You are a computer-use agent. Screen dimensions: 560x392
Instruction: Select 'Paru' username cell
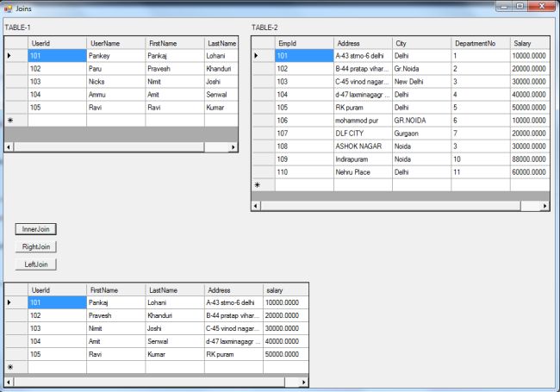116,69
